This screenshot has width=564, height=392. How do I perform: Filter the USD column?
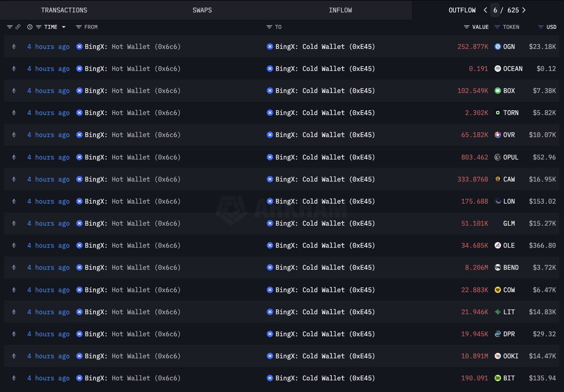coord(541,27)
